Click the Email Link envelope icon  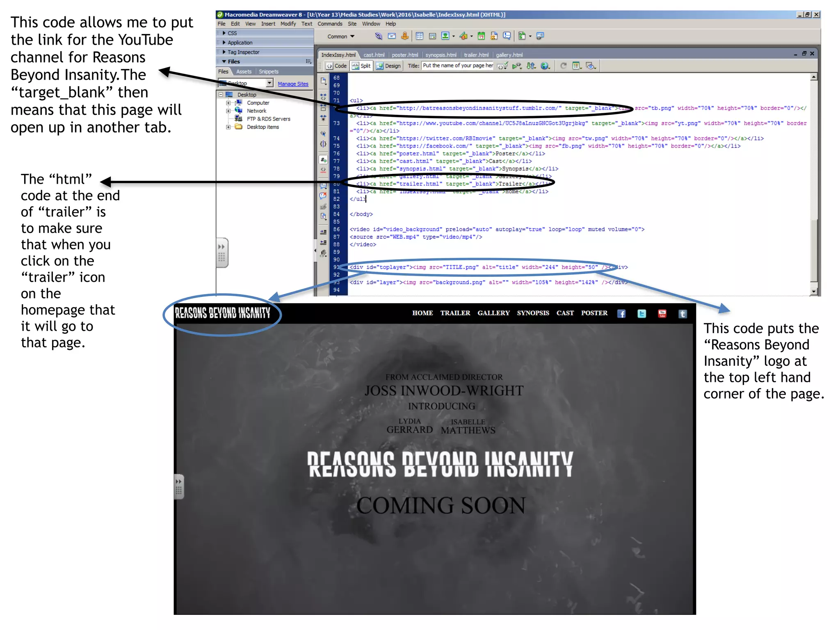pos(392,36)
